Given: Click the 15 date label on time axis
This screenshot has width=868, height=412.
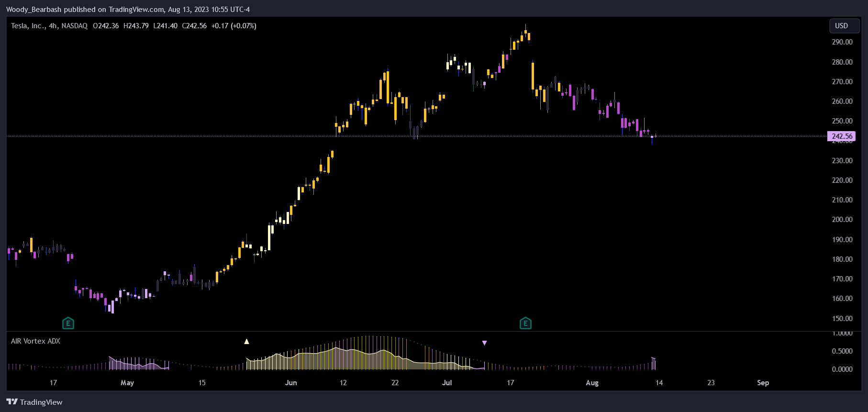Looking at the screenshot, I should click(x=202, y=383).
